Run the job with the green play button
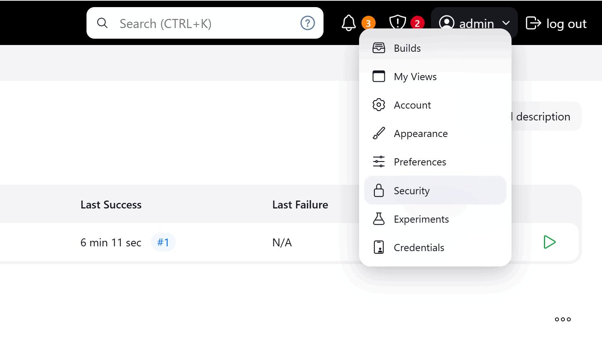 [550, 242]
